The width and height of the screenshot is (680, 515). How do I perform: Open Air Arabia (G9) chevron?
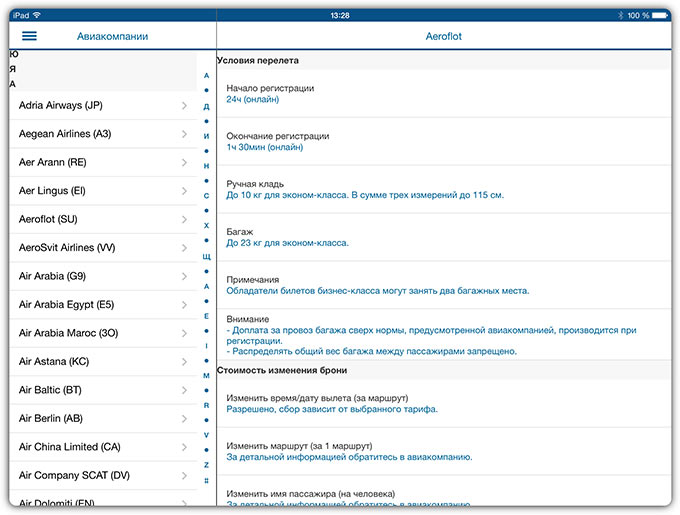[184, 276]
